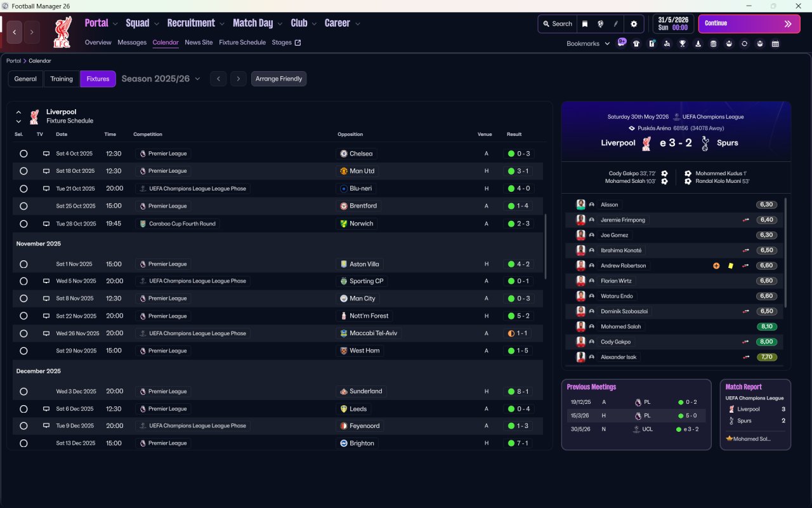The image size is (812, 508).
Task: Click the Liverpool club crest in header
Action: pyautogui.click(x=62, y=32)
